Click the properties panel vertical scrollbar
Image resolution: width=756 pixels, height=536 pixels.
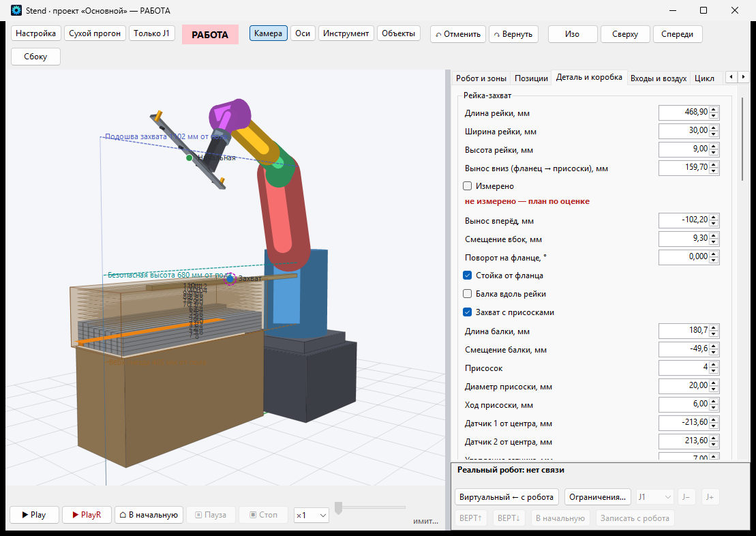tap(743, 139)
